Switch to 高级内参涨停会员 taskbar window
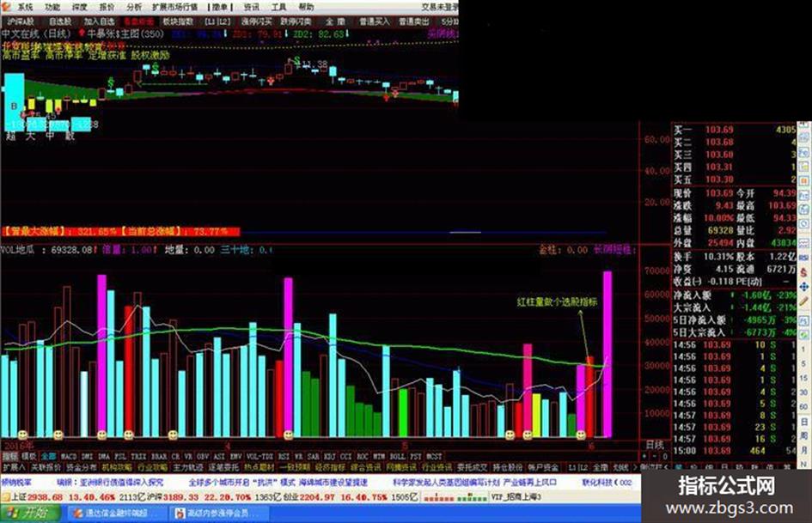Image resolution: width=812 pixels, height=523 pixels. click(x=218, y=514)
